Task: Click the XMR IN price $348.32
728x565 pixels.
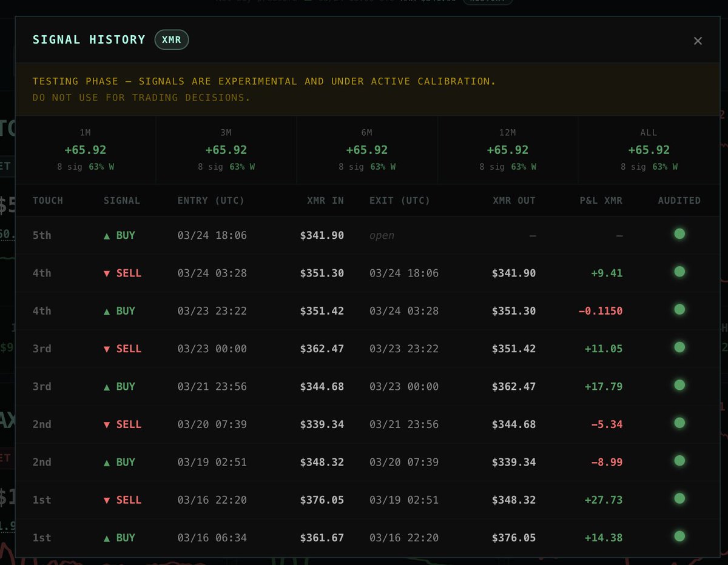Action: (x=322, y=462)
